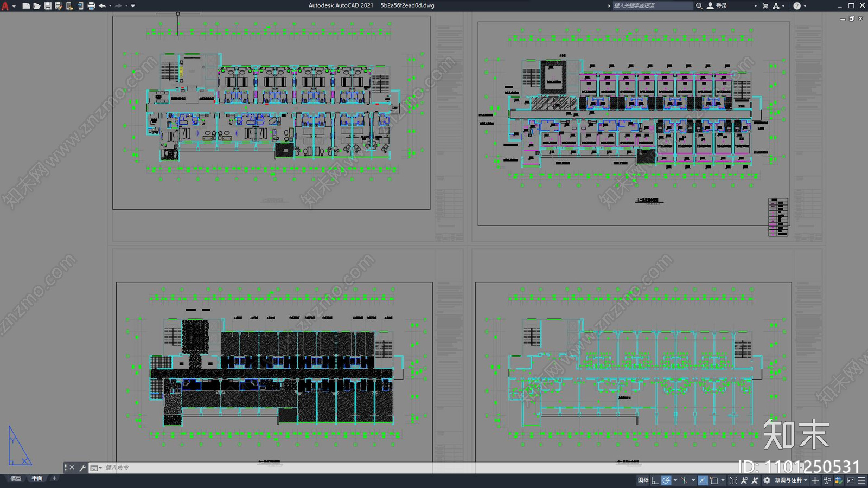Close the command line with X icon

click(x=72, y=467)
